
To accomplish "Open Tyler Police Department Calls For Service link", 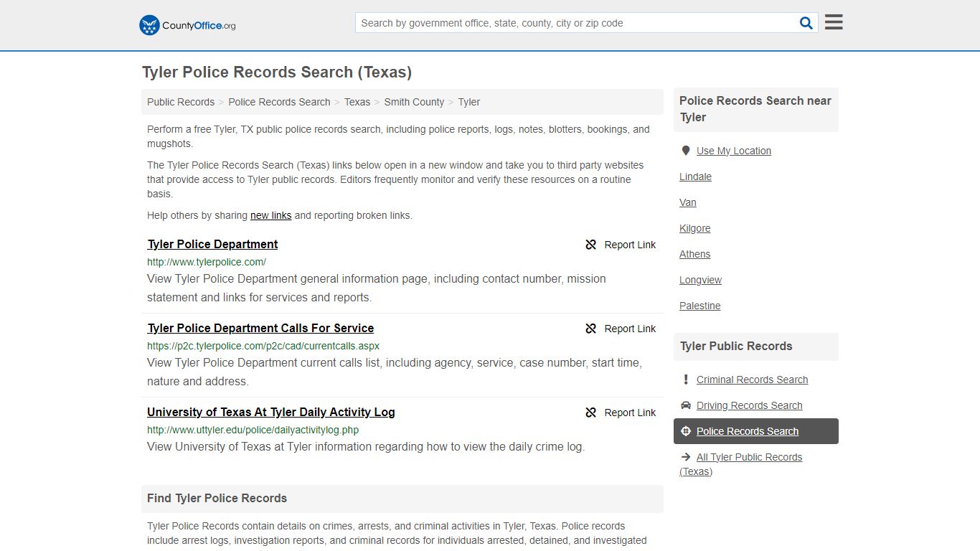I will 260,328.
